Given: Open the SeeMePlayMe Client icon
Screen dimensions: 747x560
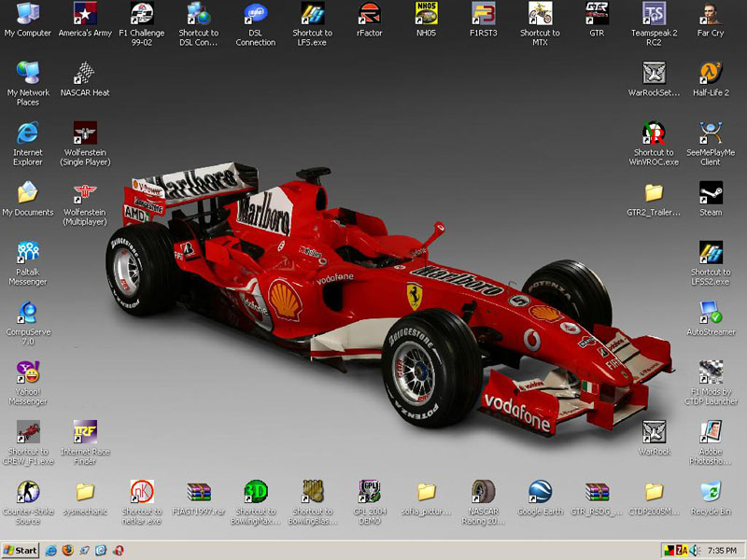Looking at the screenshot, I should point(711,144).
